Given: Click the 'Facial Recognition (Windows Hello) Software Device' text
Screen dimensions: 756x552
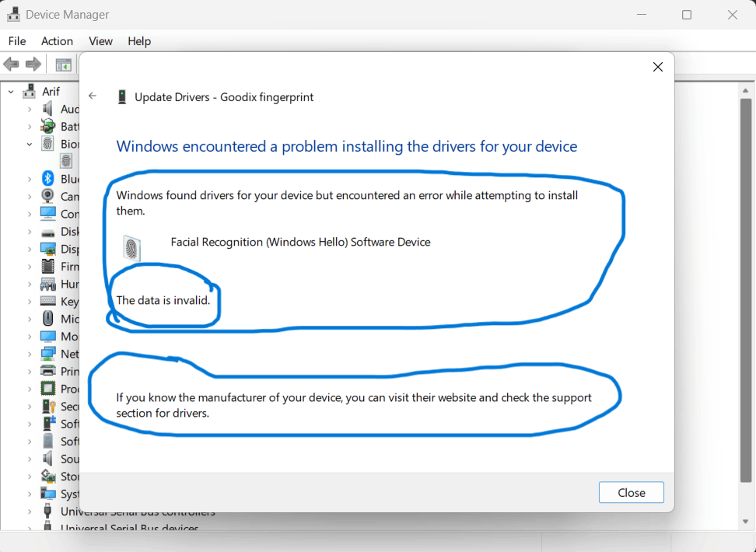Looking at the screenshot, I should (300, 242).
